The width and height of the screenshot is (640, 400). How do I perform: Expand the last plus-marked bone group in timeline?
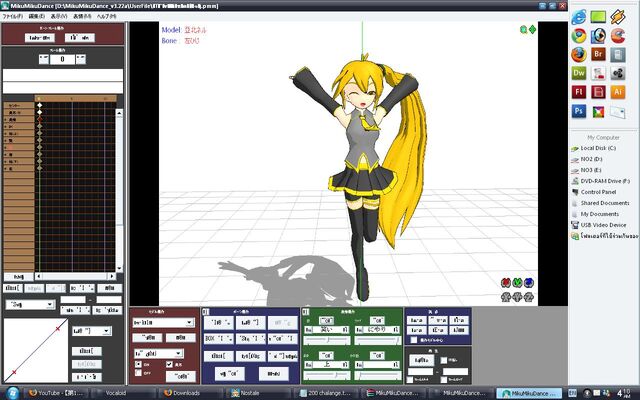(5, 168)
